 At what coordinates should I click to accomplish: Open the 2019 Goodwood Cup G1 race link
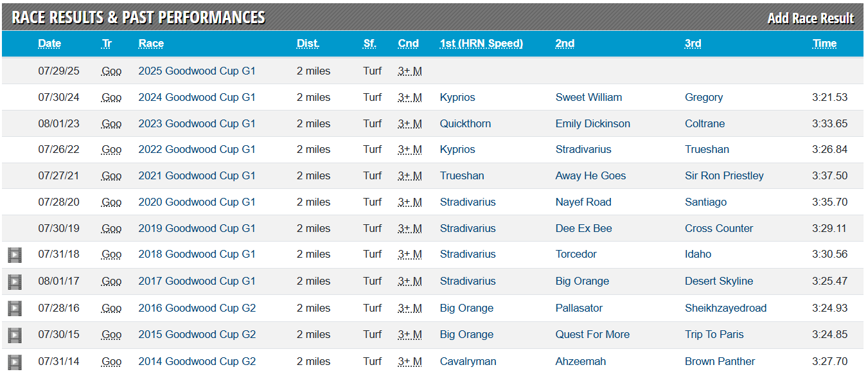pos(197,229)
